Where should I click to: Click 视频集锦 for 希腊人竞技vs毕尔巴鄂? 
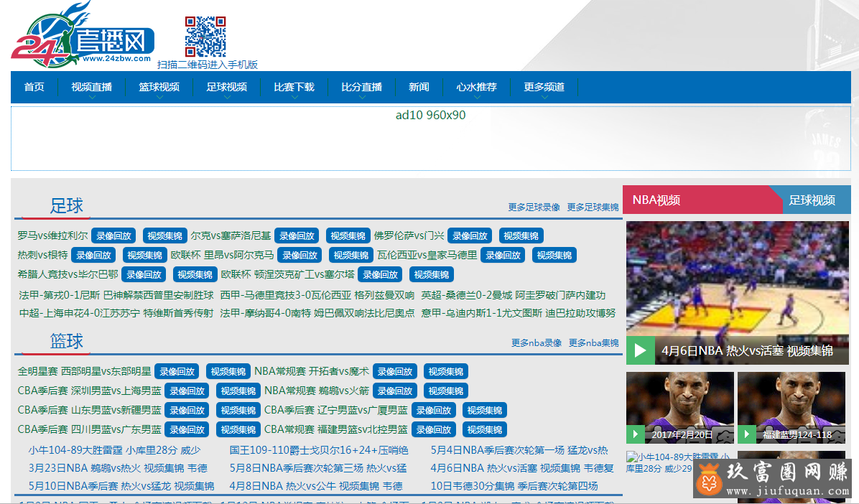click(195, 274)
